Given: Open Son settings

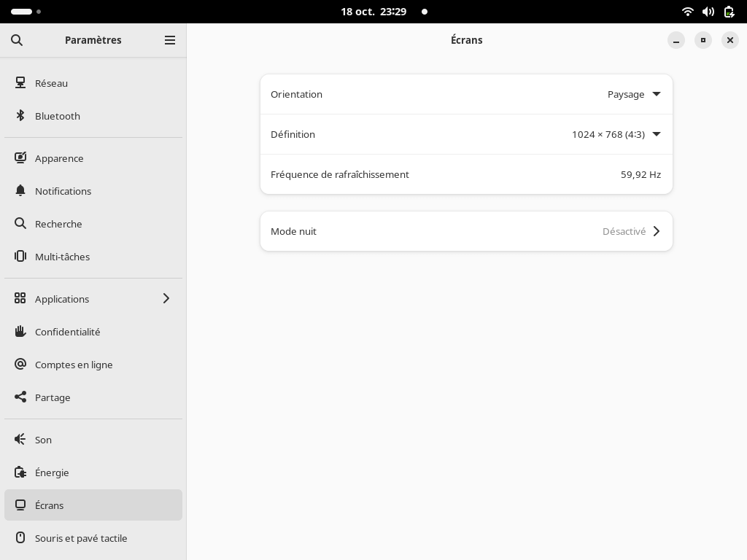Looking at the screenshot, I should tap(93, 440).
